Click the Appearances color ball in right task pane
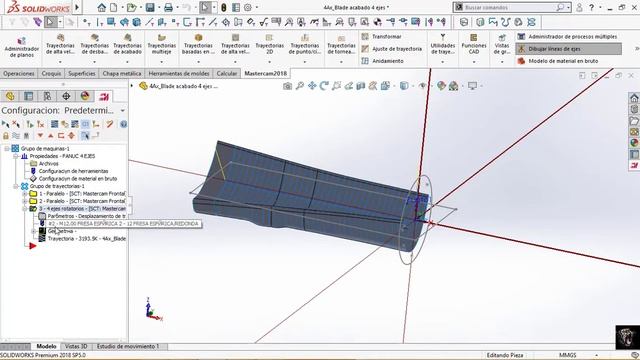The width and height of the screenshot is (640, 360). pos(634,142)
